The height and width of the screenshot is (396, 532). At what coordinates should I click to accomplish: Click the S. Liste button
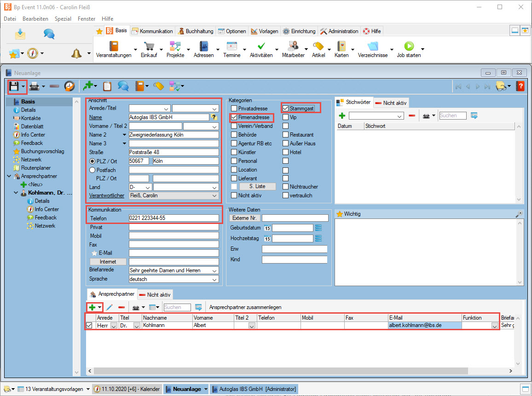(257, 187)
